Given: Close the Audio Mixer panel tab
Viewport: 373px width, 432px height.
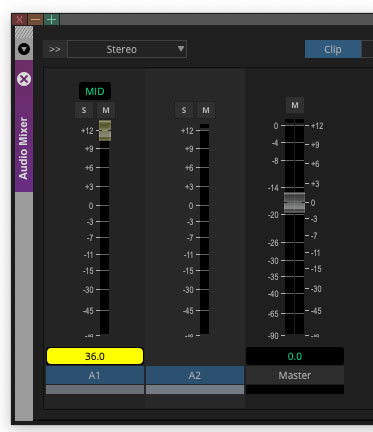Looking at the screenshot, I should [24, 79].
